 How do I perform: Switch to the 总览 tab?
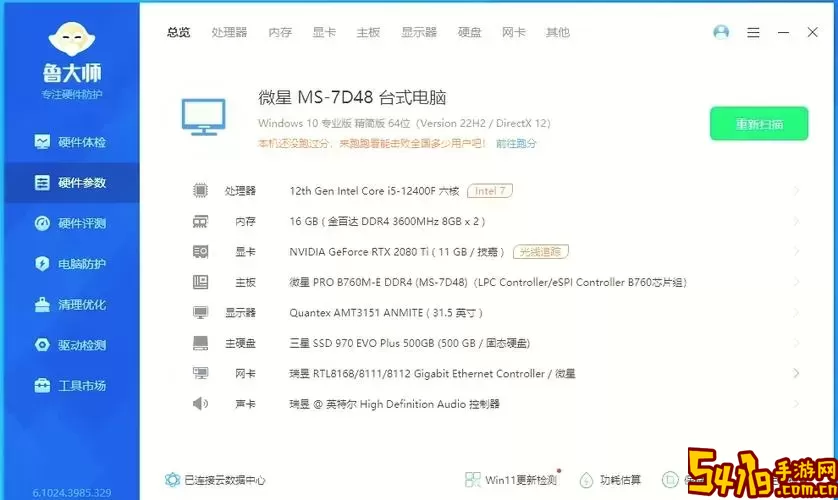tap(179, 33)
